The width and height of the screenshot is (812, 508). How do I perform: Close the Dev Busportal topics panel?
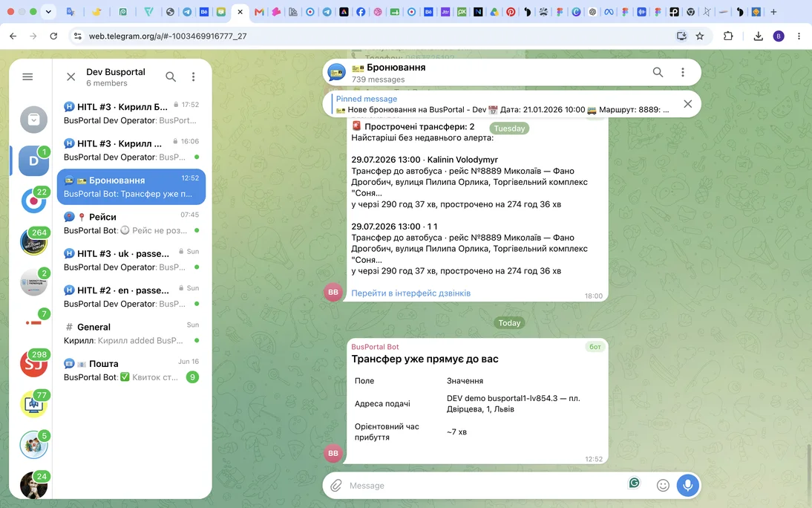71,76
